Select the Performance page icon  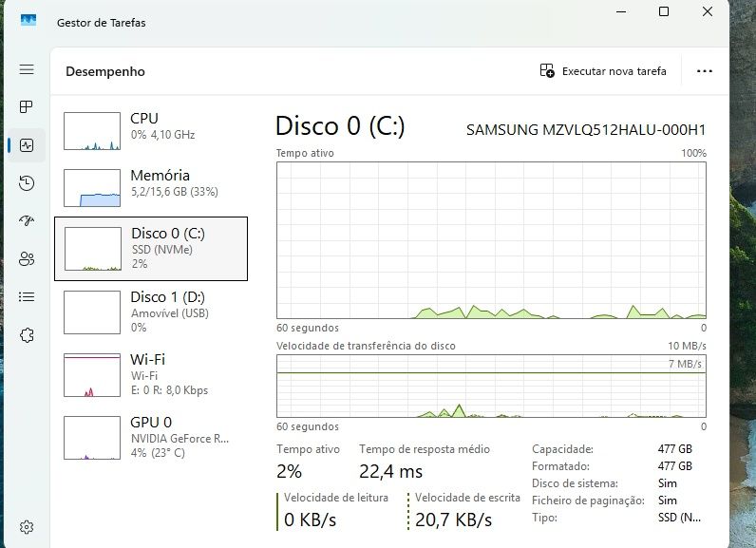coord(27,145)
